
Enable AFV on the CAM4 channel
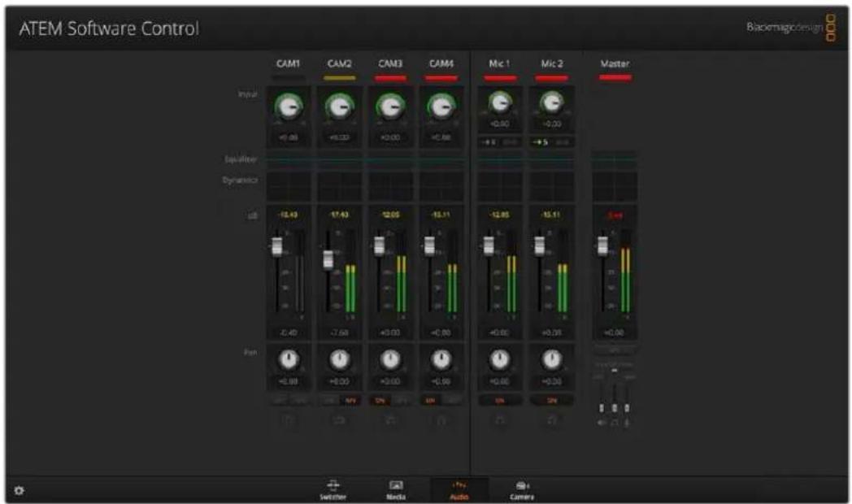point(452,400)
